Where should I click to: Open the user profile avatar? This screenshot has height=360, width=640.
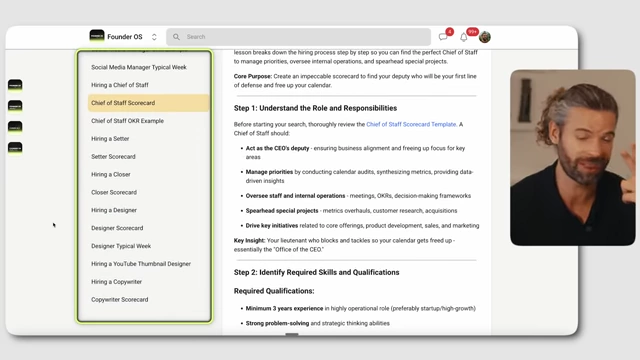click(484, 37)
